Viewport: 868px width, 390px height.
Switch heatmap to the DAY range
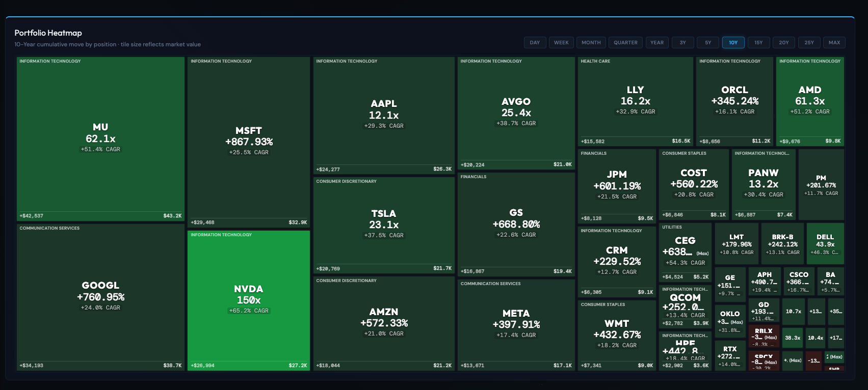535,43
